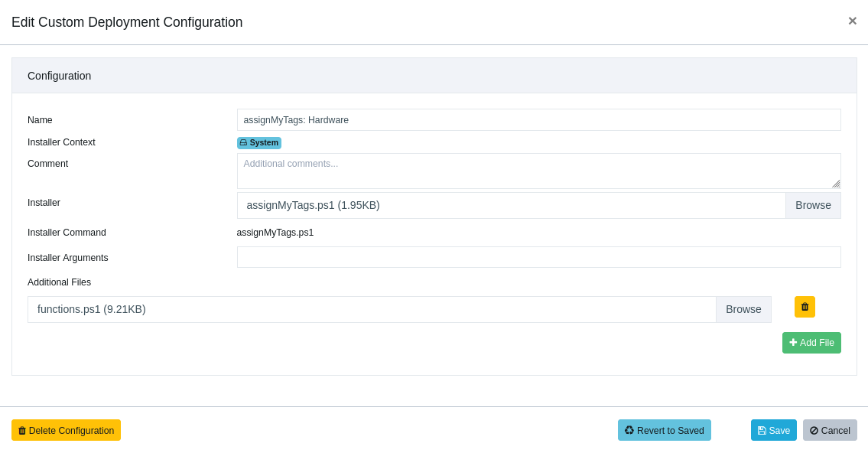Revert to Saved configuration
Screen dimensions: 868x453
[664, 431]
